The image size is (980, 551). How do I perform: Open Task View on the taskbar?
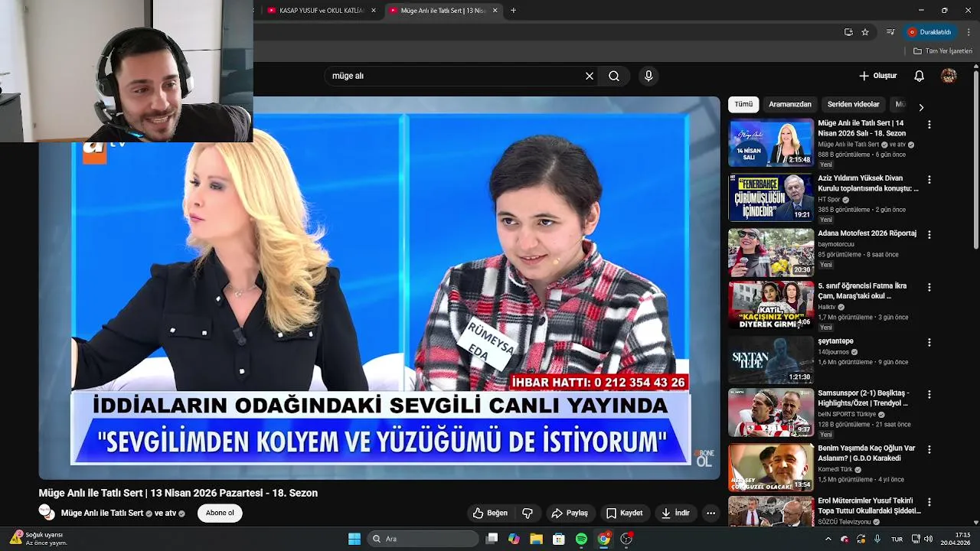tap(492, 539)
